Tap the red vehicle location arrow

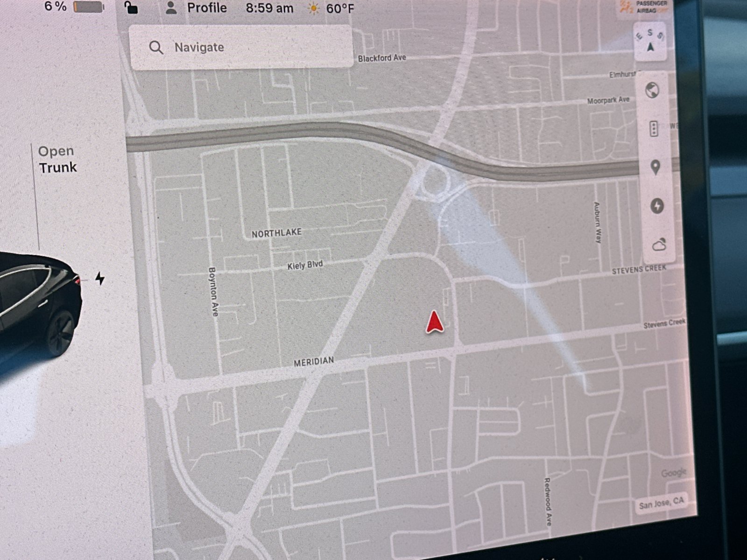[x=435, y=322]
